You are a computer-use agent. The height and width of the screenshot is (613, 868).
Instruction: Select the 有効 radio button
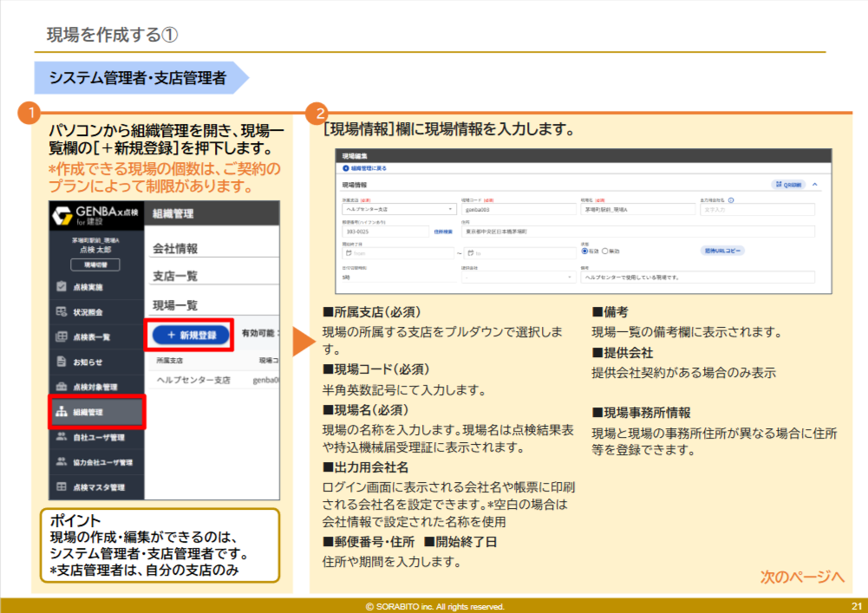tap(584, 251)
